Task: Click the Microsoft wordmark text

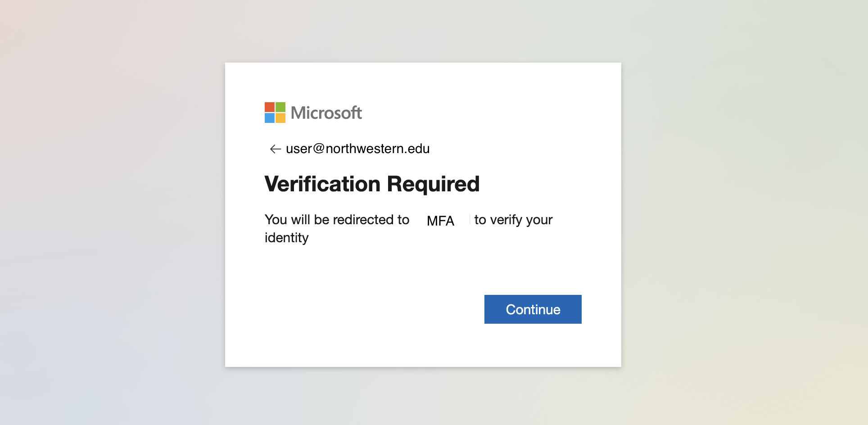Action: [x=326, y=113]
